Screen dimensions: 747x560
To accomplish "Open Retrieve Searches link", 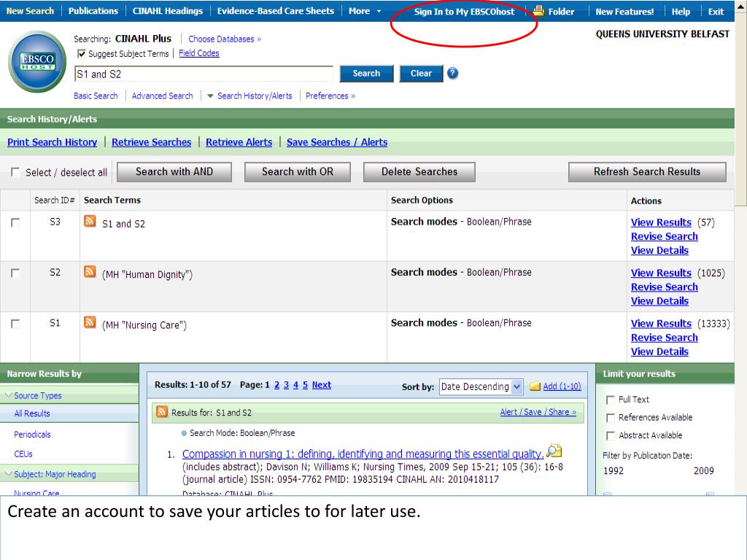I will [152, 142].
